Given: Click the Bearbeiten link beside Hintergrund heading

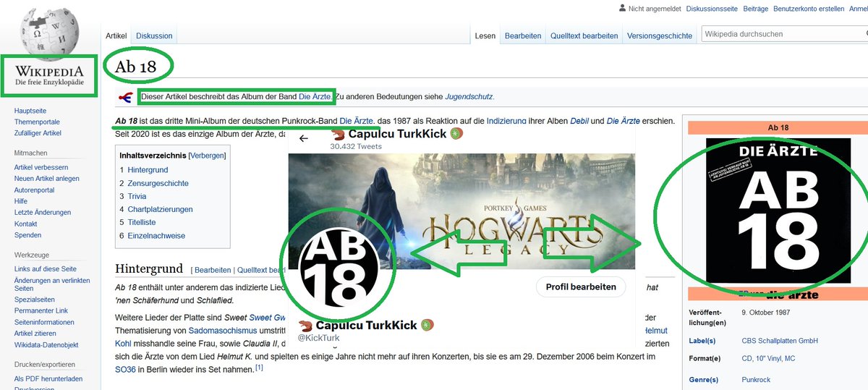Looking at the screenshot, I should click(x=213, y=270).
